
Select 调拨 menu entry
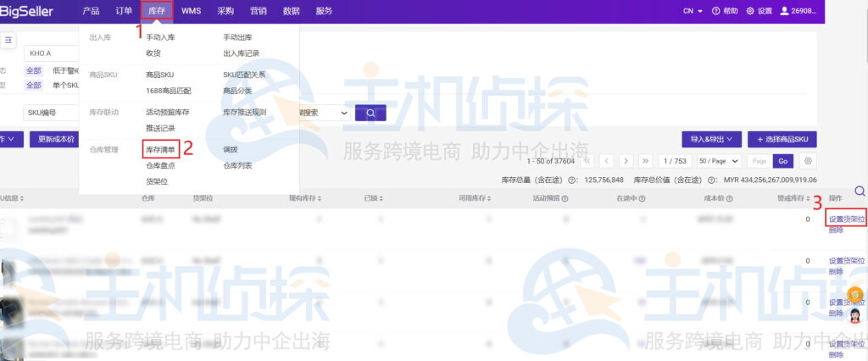(231, 149)
